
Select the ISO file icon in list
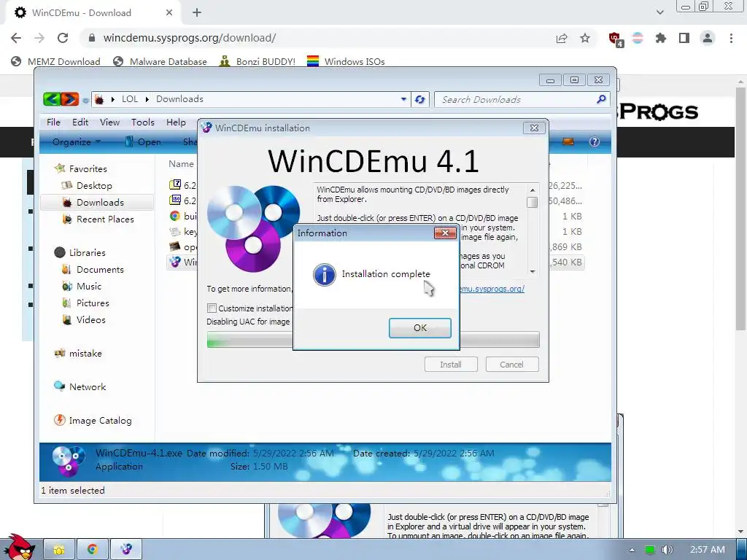coord(175,200)
